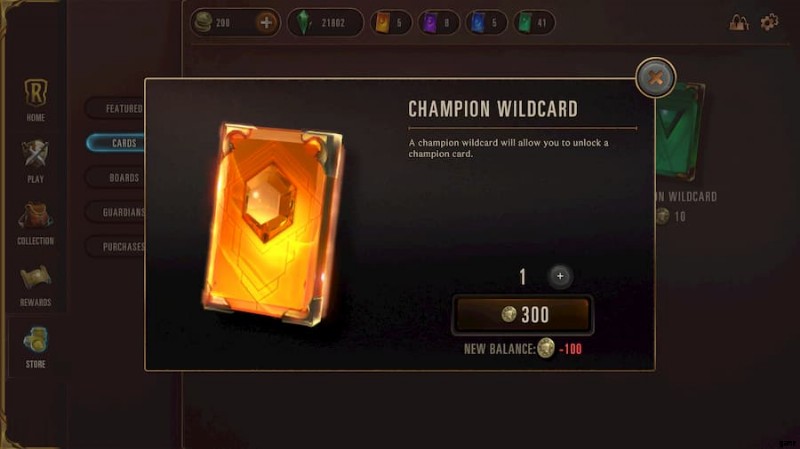Go to the Play section
The width and height of the screenshot is (800, 449).
[x=35, y=161]
